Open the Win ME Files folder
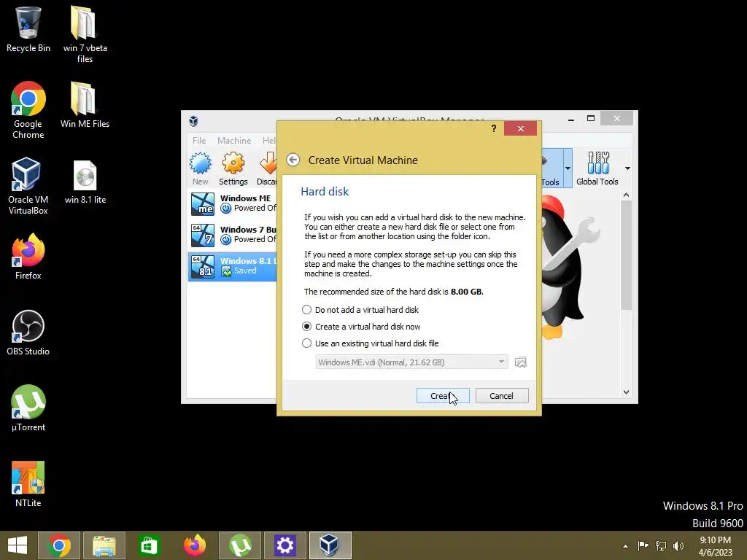Image resolution: width=747 pixels, height=560 pixels. coord(85,105)
